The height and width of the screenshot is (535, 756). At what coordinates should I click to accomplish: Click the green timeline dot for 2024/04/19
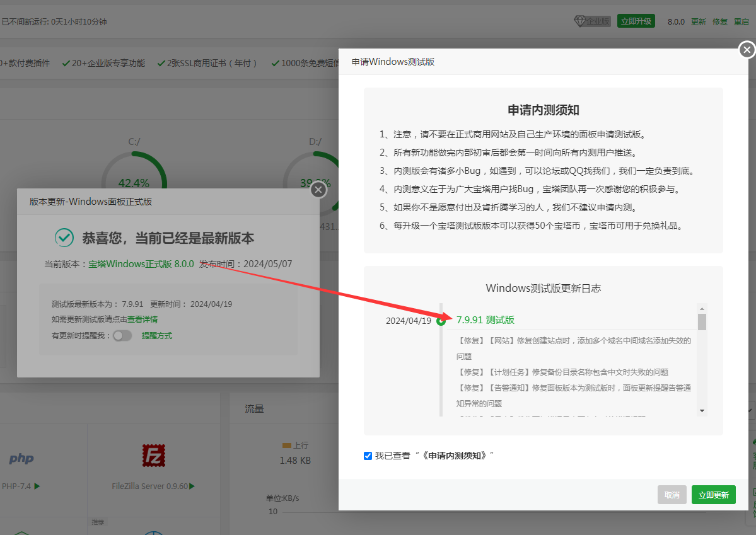(441, 321)
